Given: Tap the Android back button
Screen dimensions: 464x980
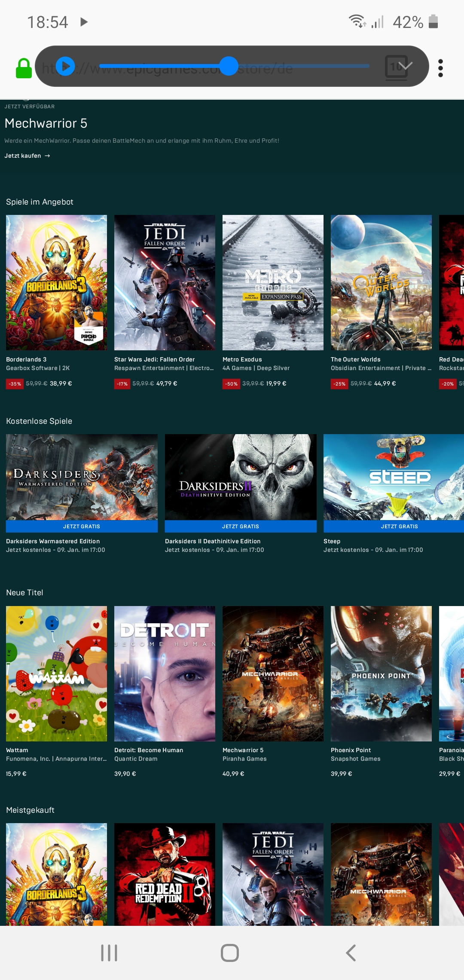Looking at the screenshot, I should tap(351, 953).
